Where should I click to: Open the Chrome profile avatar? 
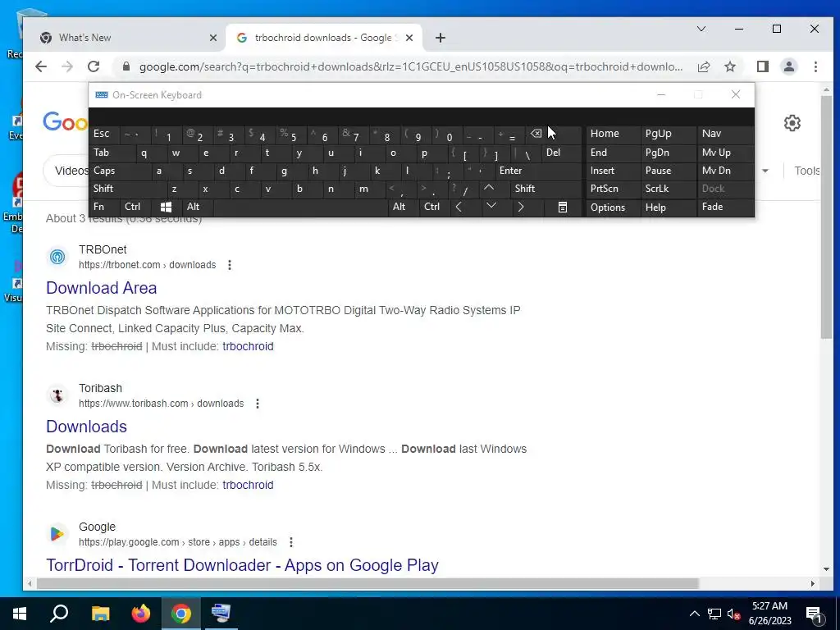pyautogui.click(x=788, y=66)
